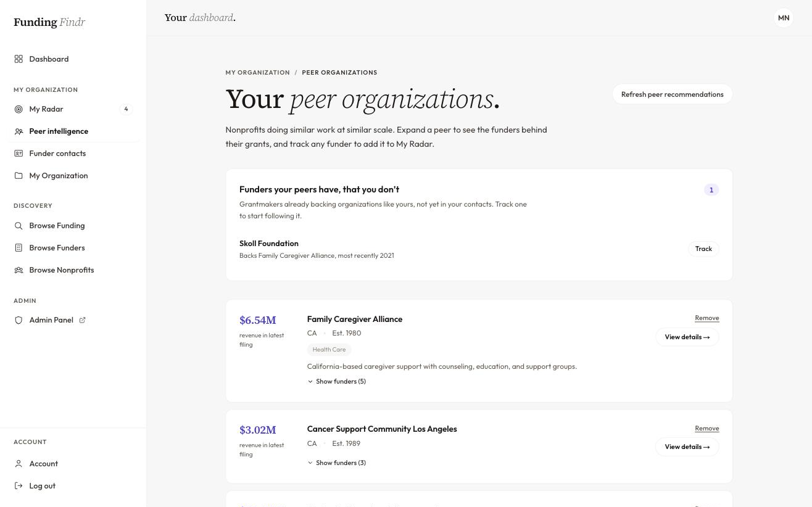This screenshot has height=507, width=812.
Task: Click the Cancer Support Community Los Angeles title
Action: pyautogui.click(x=382, y=429)
